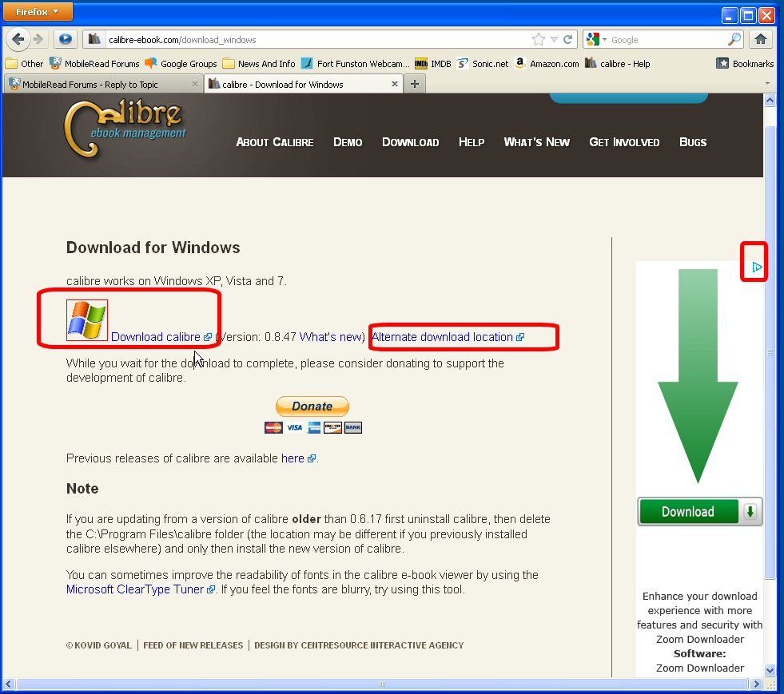Close the MobileRead Forums tab

pyautogui.click(x=195, y=84)
